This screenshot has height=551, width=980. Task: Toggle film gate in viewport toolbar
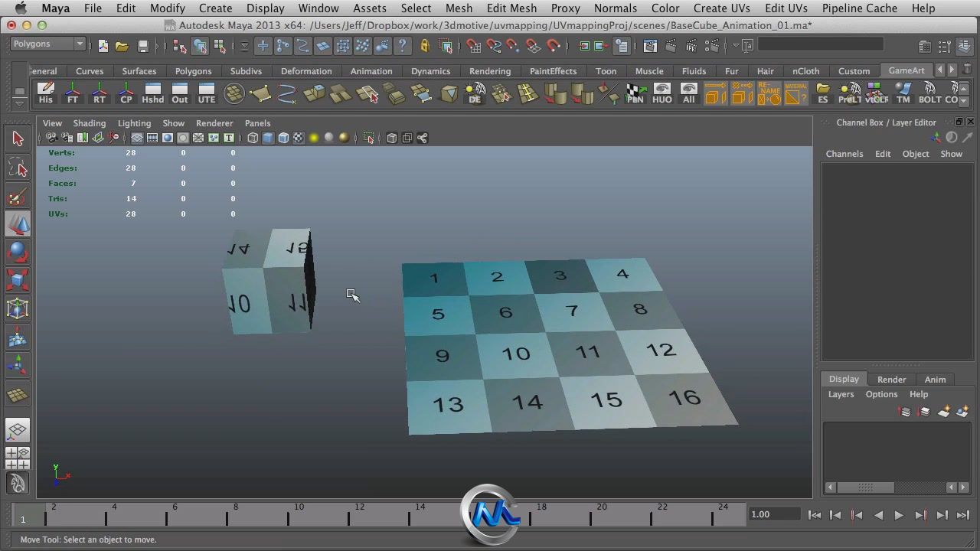[152, 138]
